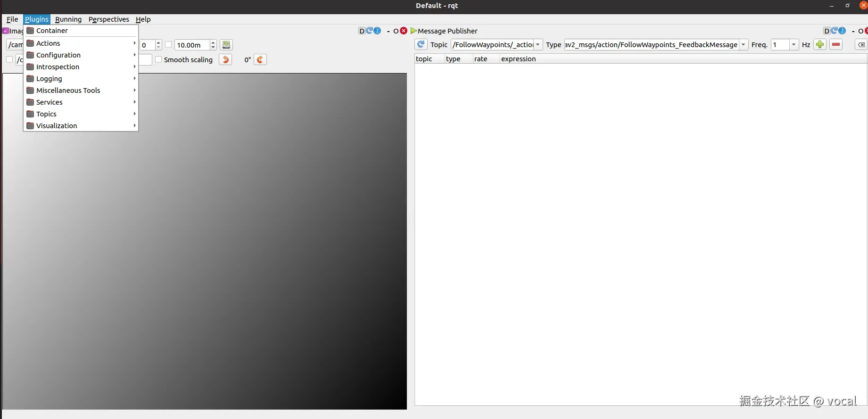Add new publisher with green plus
Viewport: 868px width, 419px height.
click(820, 44)
